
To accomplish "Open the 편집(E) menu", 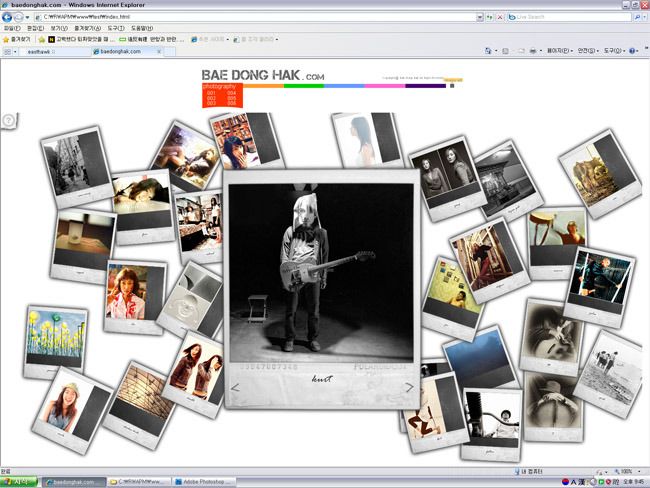I will coord(35,28).
